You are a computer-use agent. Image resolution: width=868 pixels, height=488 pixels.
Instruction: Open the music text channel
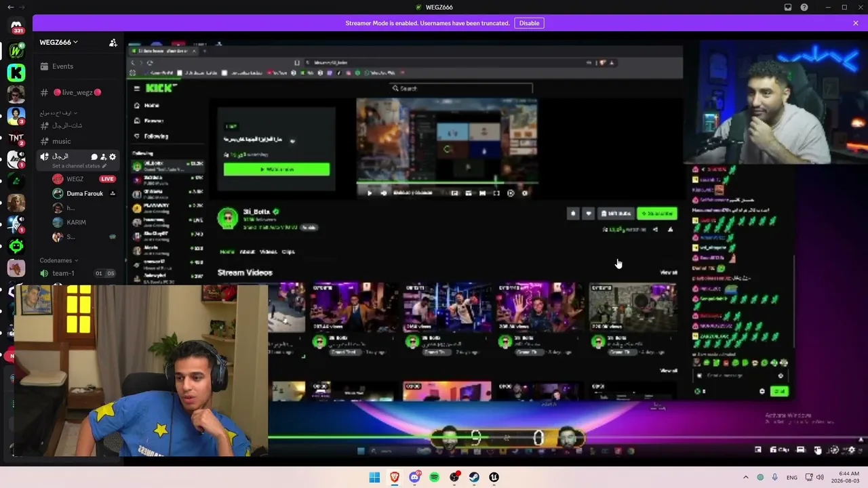[79, 142]
